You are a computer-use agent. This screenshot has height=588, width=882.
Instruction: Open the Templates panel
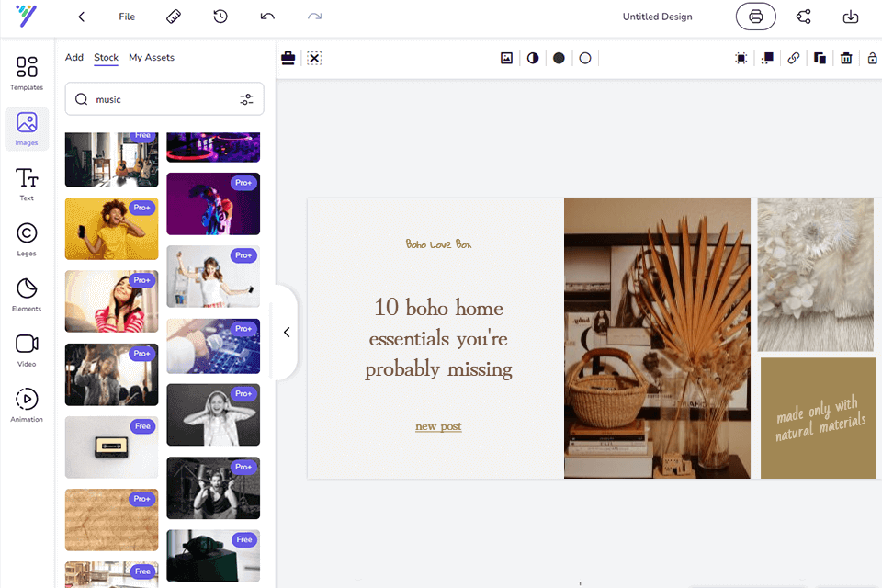point(27,73)
